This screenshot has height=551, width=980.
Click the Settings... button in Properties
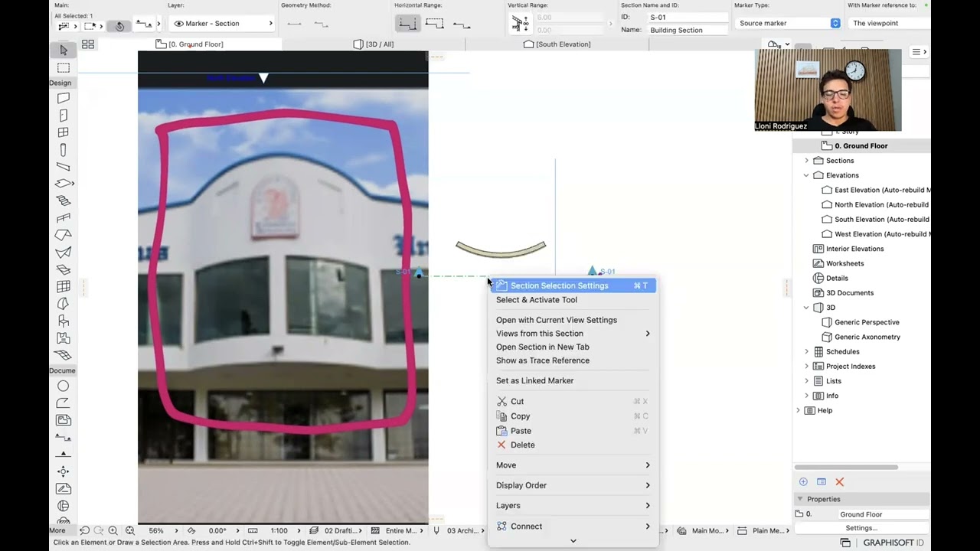[x=861, y=528]
